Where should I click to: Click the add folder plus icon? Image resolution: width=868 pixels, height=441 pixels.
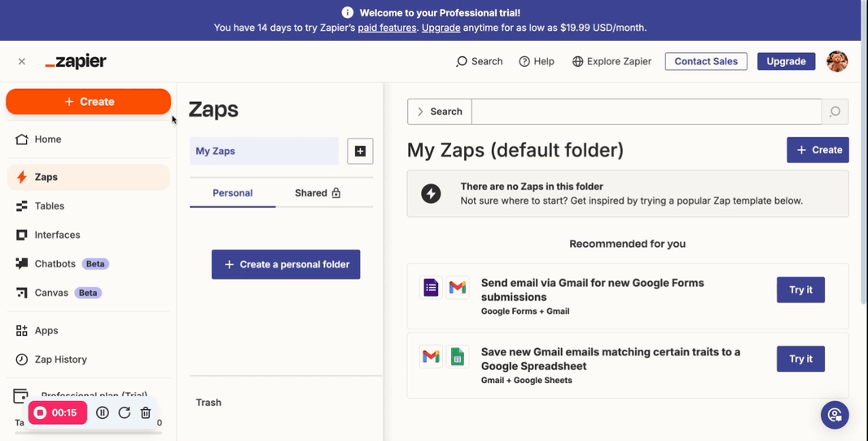click(x=360, y=152)
